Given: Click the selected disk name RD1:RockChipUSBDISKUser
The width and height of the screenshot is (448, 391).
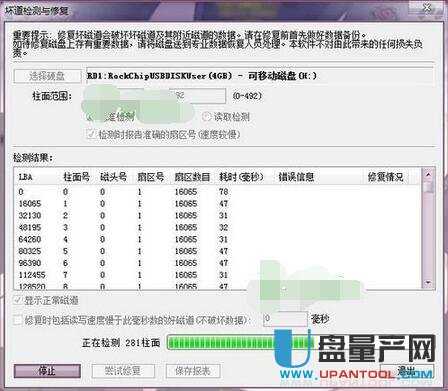Looking at the screenshot, I should point(202,76).
